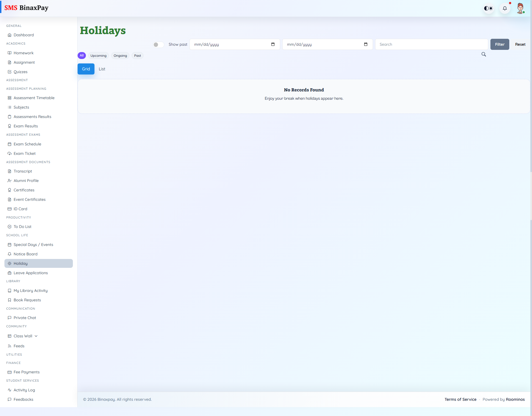Switch to List view
The height and width of the screenshot is (416, 532).
point(102,69)
